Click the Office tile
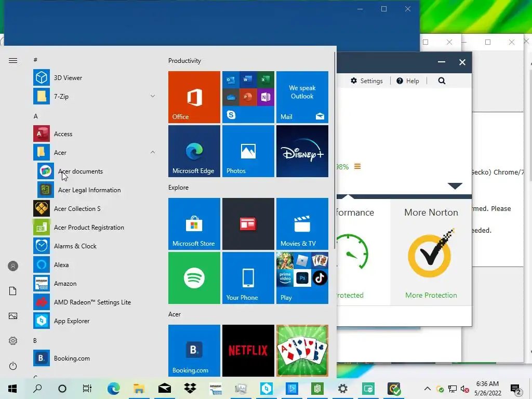 click(x=194, y=97)
